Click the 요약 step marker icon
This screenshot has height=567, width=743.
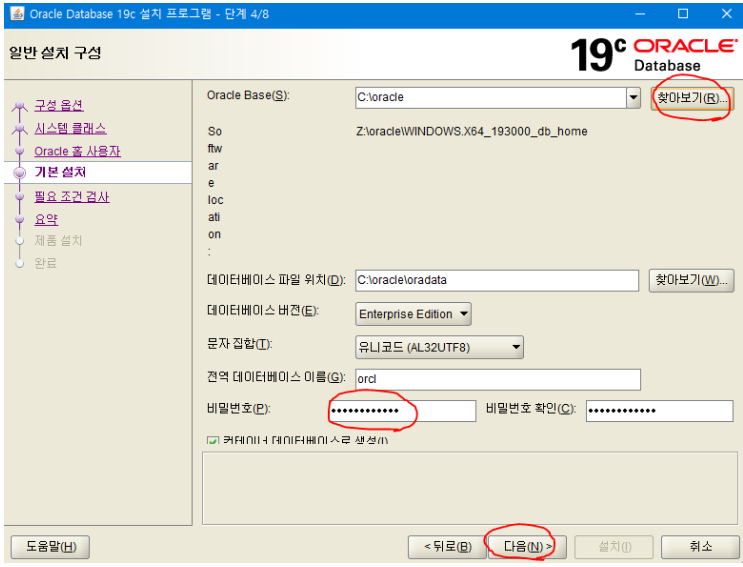click(x=19, y=219)
